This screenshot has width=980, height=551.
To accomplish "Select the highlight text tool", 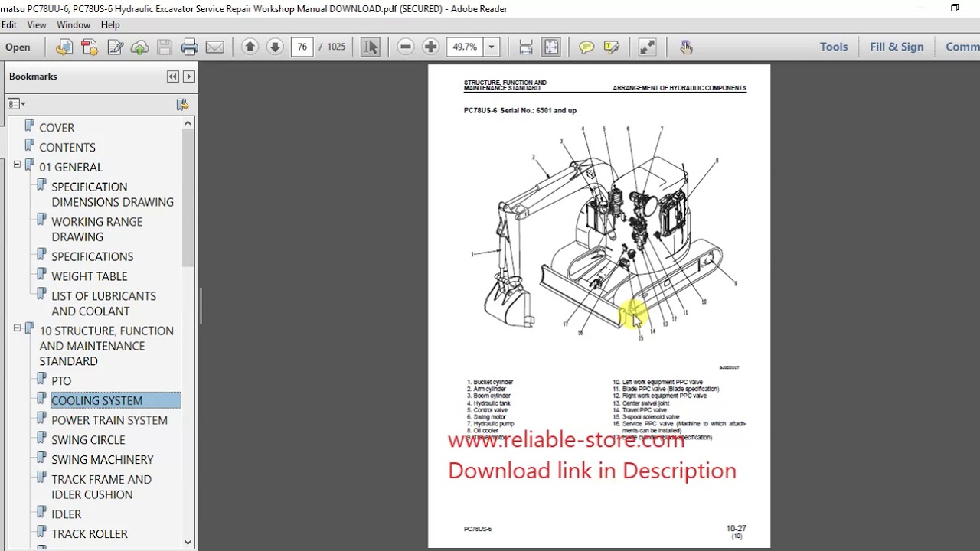I will pyautogui.click(x=611, y=47).
